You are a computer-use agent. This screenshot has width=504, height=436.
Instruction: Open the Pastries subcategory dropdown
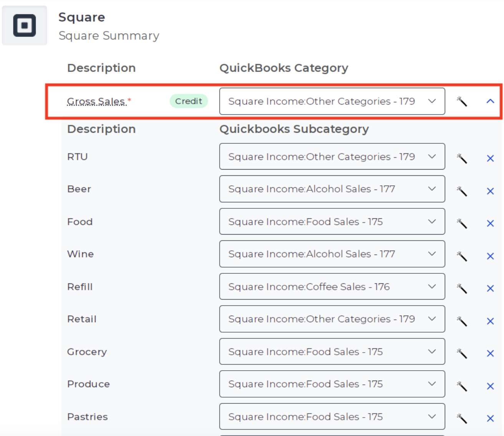[x=332, y=416]
